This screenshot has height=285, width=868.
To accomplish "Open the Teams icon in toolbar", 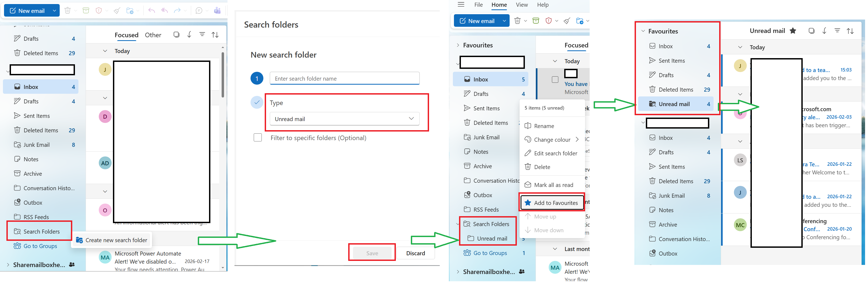I will pos(217,10).
